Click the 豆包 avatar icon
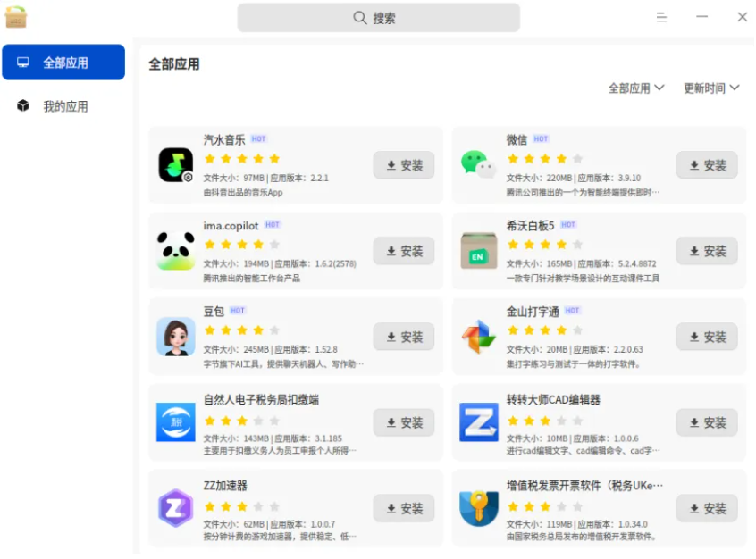The width and height of the screenshot is (756, 559). coord(176,337)
